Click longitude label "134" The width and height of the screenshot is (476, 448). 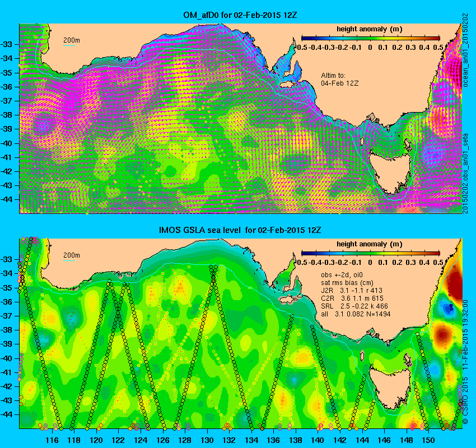pos(251,440)
